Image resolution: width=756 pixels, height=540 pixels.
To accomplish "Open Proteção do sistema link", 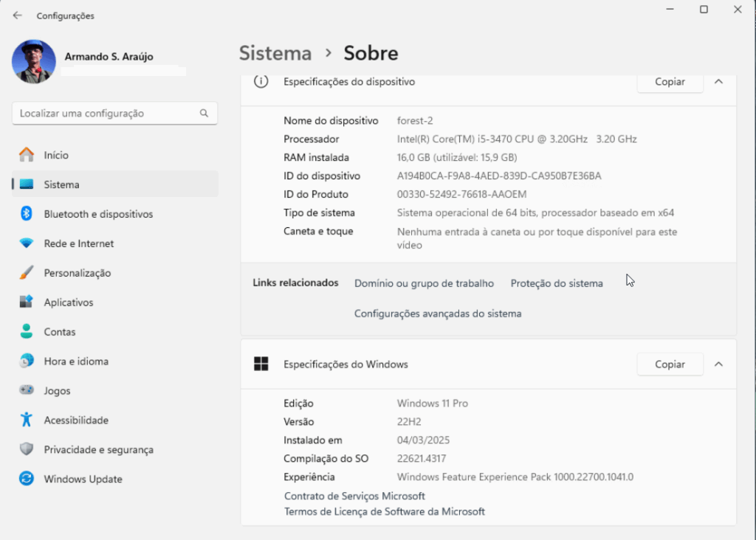I will [x=557, y=283].
